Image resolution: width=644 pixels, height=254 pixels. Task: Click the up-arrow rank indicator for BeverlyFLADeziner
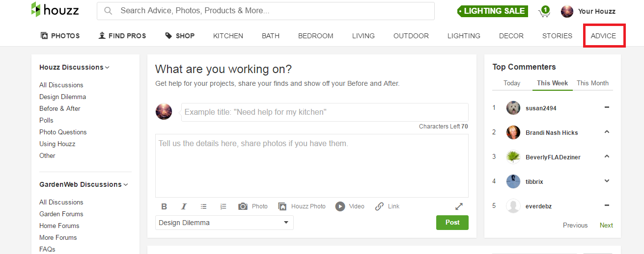click(x=607, y=156)
